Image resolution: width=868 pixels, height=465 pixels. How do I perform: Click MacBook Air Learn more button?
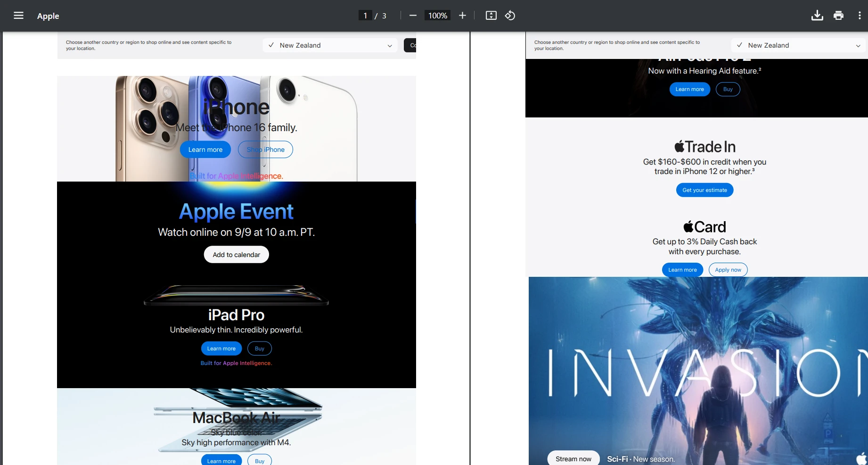pos(221,460)
